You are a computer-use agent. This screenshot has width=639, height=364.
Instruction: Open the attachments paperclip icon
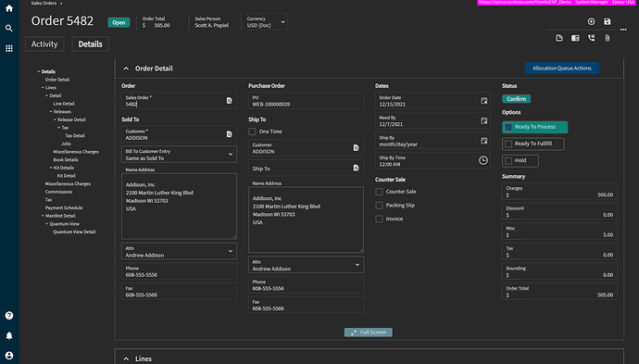[x=608, y=38]
